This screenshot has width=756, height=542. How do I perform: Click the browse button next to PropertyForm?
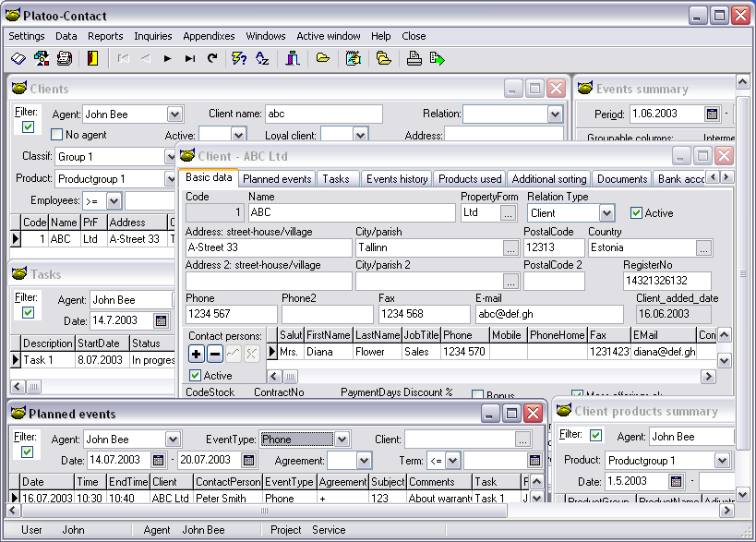(x=508, y=213)
